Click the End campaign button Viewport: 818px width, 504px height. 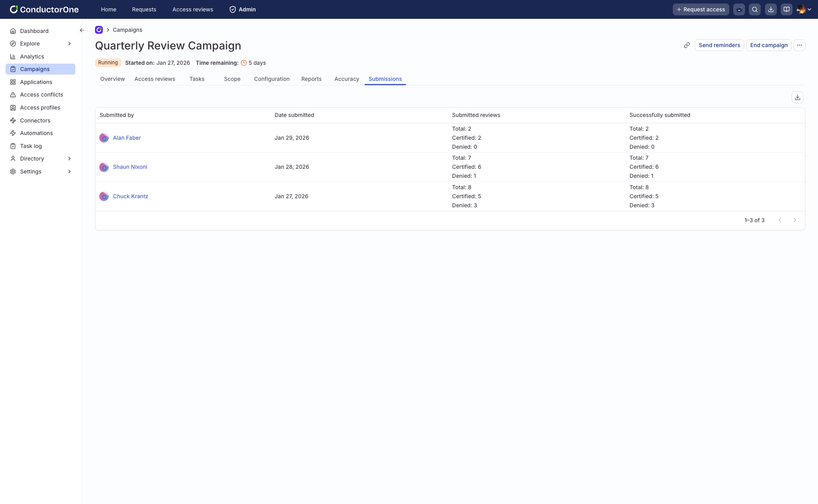(769, 45)
